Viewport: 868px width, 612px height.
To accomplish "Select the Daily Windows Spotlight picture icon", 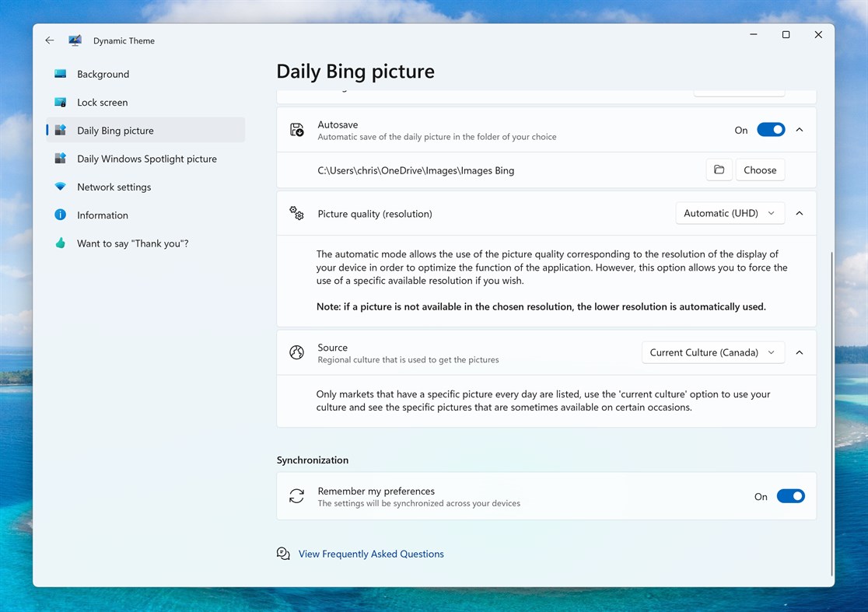I will [61, 158].
